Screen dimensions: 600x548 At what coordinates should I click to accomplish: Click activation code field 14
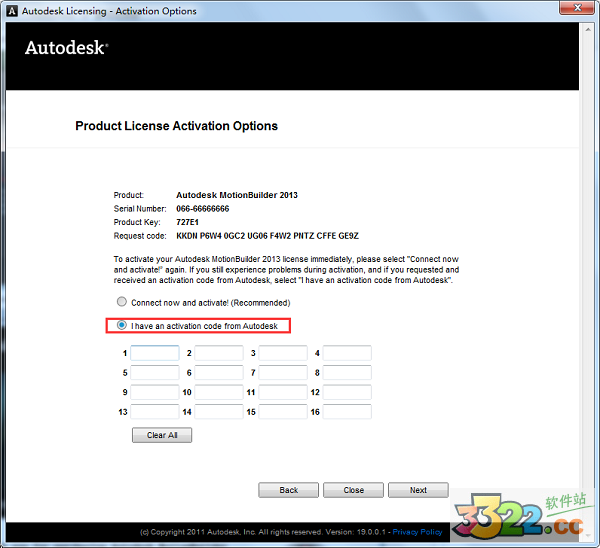(x=219, y=412)
